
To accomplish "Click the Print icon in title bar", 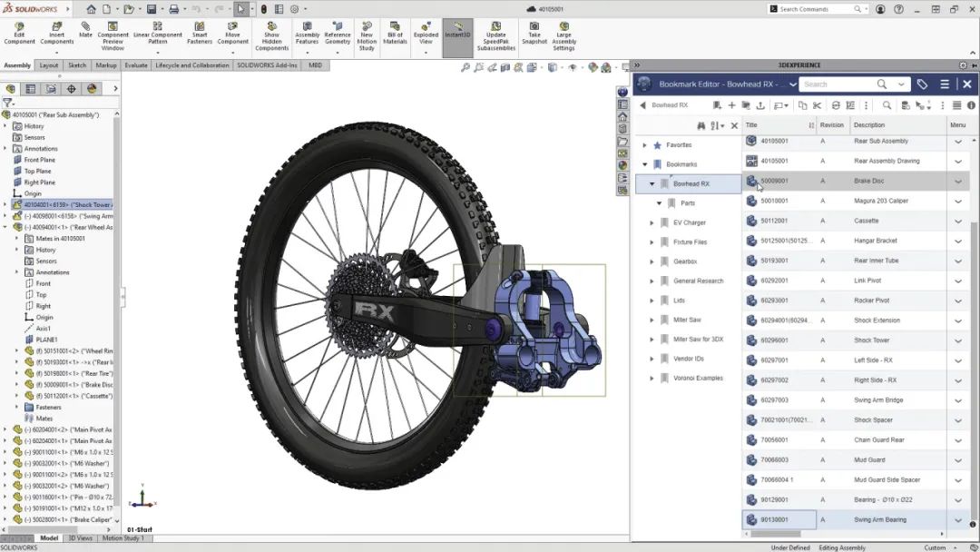I will click(x=173, y=9).
